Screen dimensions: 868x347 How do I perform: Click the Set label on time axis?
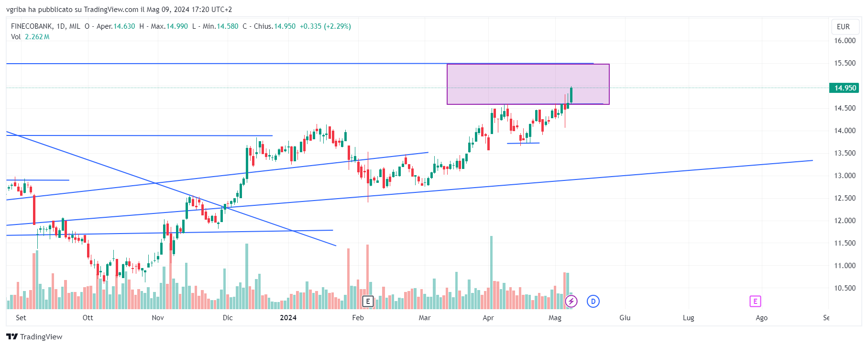[x=21, y=318]
